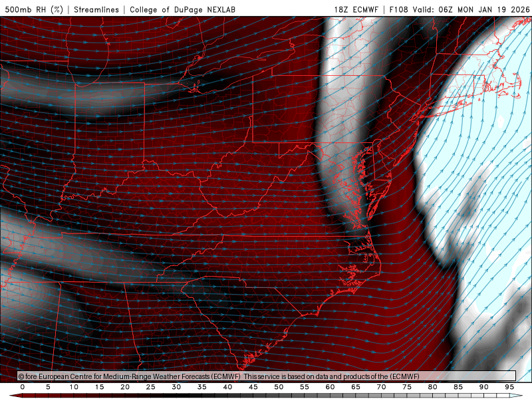Click the legend value "45"
This screenshot has height=399, width=532.
coord(253,387)
